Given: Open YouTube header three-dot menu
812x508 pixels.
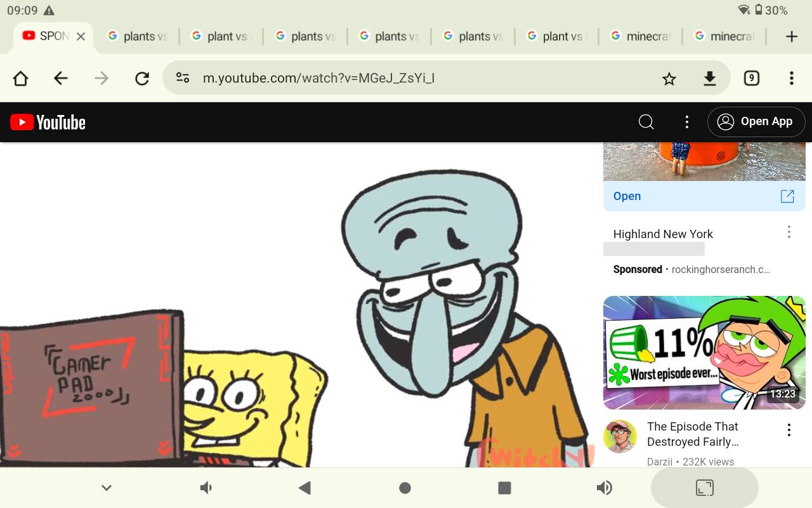Looking at the screenshot, I should pos(686,122).
